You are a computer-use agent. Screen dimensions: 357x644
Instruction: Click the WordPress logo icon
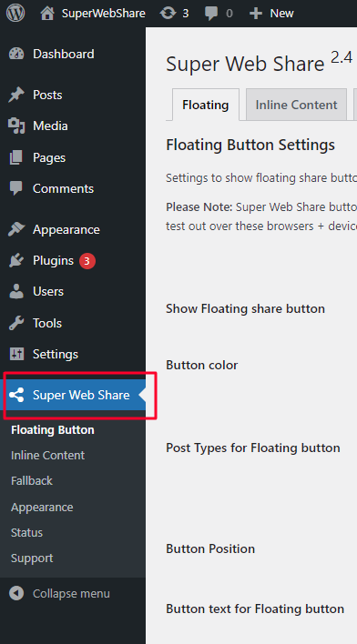[15, 13]
